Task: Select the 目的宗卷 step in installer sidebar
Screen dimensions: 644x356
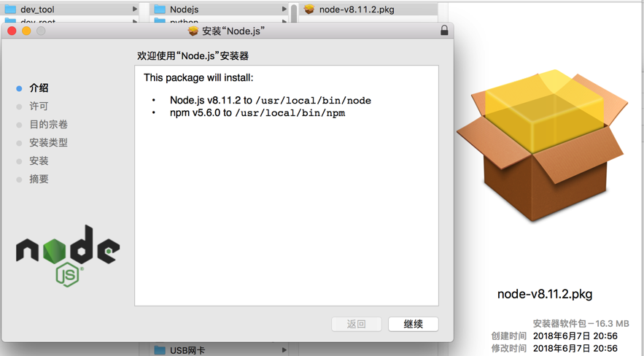Action: coord(48,125)
